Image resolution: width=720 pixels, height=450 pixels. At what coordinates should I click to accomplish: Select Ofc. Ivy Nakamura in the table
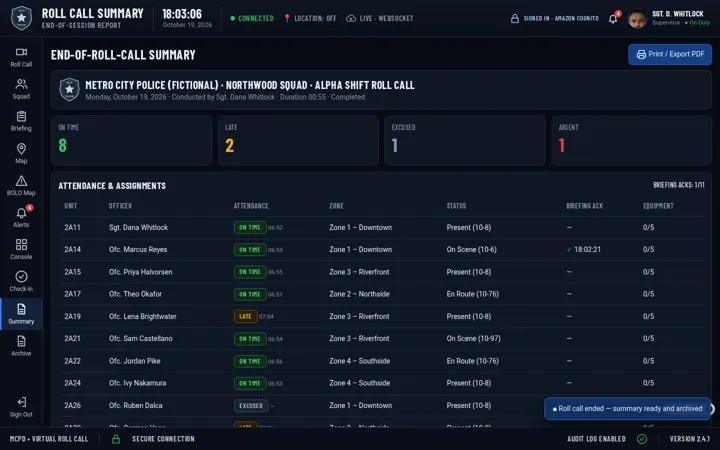point(382,383)
